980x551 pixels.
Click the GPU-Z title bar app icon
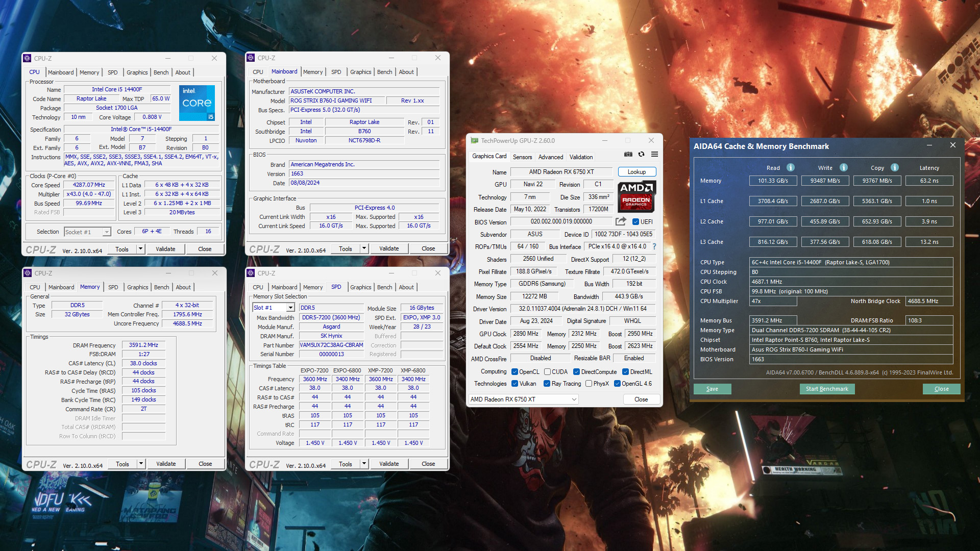[x=475, y=141]
